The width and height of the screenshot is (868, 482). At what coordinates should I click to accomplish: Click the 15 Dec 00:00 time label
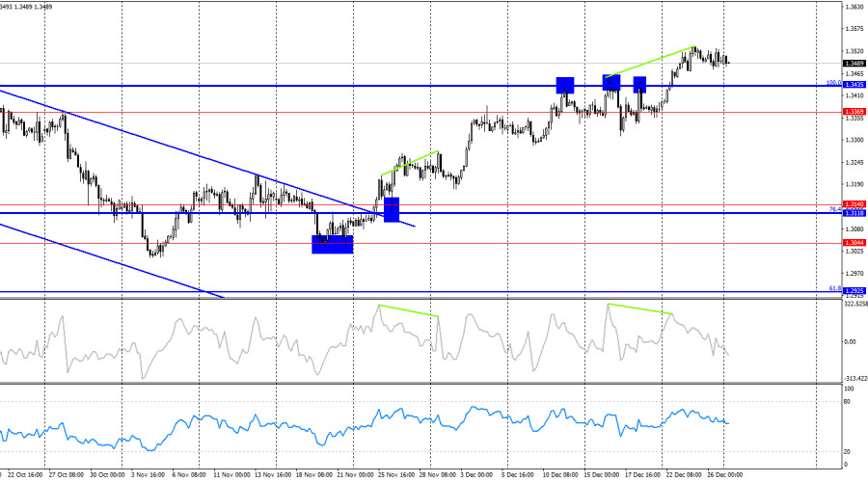pos(601,475)
